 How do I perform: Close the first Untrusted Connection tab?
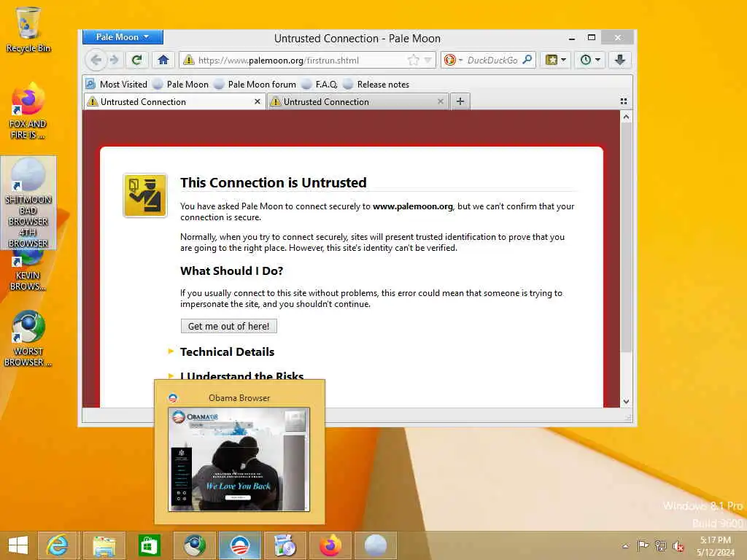[x=258, y=101]
